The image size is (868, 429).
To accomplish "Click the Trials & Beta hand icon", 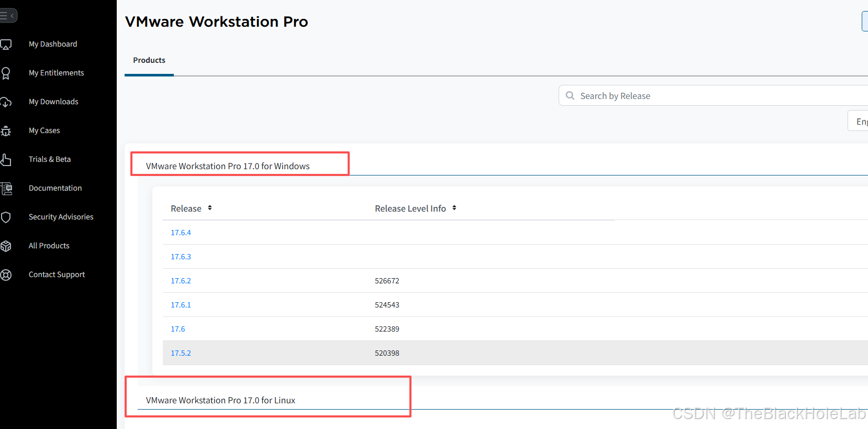I will point(6,160).
